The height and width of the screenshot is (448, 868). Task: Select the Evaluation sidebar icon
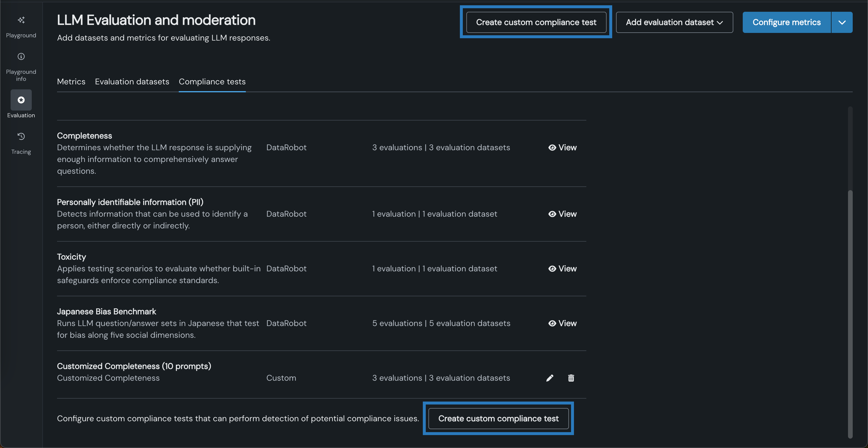pos(21,100)
